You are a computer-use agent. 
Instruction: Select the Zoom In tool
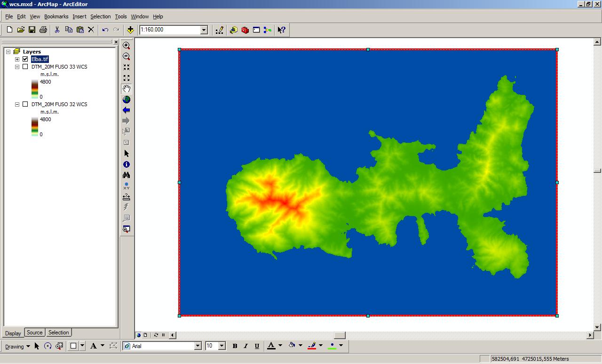point(126,46)
